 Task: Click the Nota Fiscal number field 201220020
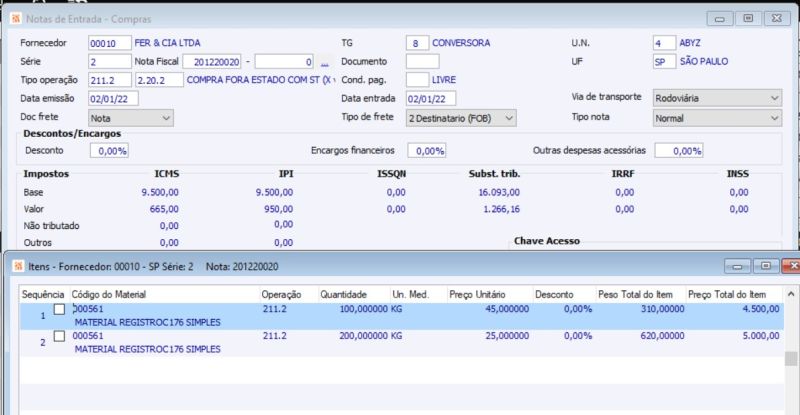(x=212, y=62)
